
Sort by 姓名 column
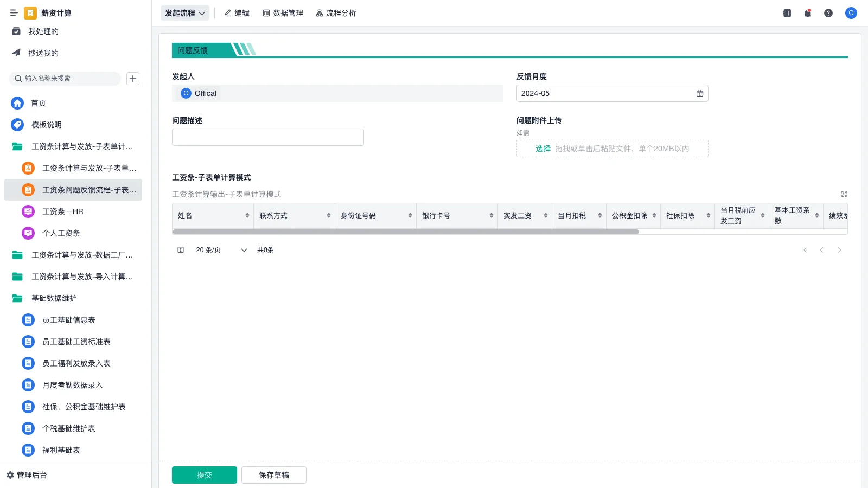point(247,215)
